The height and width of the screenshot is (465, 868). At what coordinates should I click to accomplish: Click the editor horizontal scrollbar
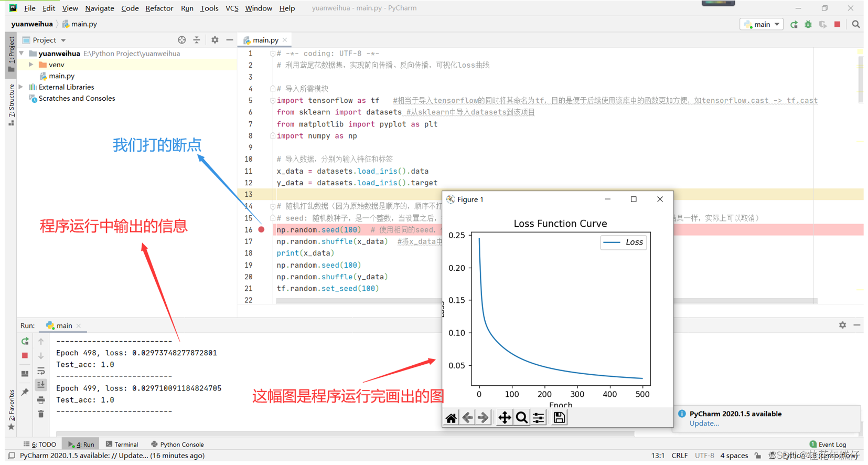click(x=546, y=301)
